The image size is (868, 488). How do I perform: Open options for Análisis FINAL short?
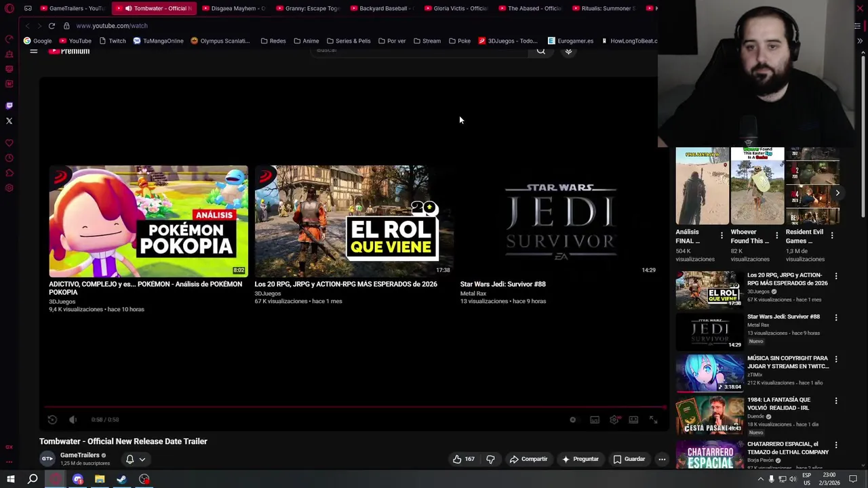722,235
